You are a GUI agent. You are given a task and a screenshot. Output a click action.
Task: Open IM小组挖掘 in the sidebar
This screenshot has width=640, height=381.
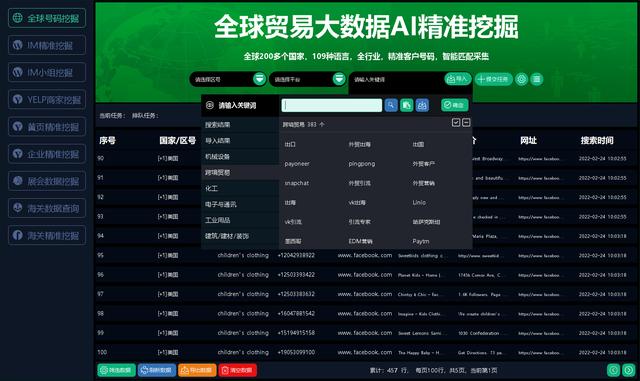point(47,72)
